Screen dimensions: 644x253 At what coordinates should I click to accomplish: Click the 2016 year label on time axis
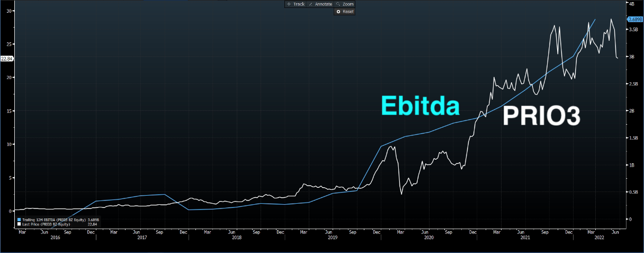click(55, 238)
